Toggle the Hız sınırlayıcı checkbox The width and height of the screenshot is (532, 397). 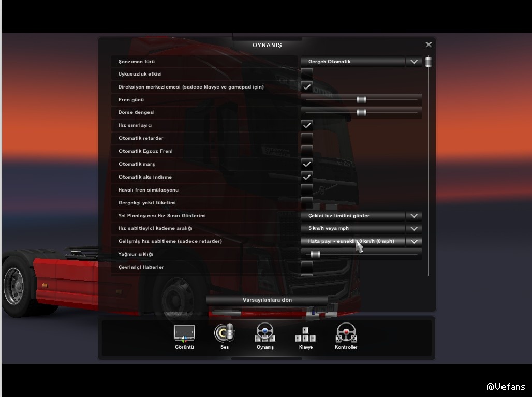click(x=307, y=125)
